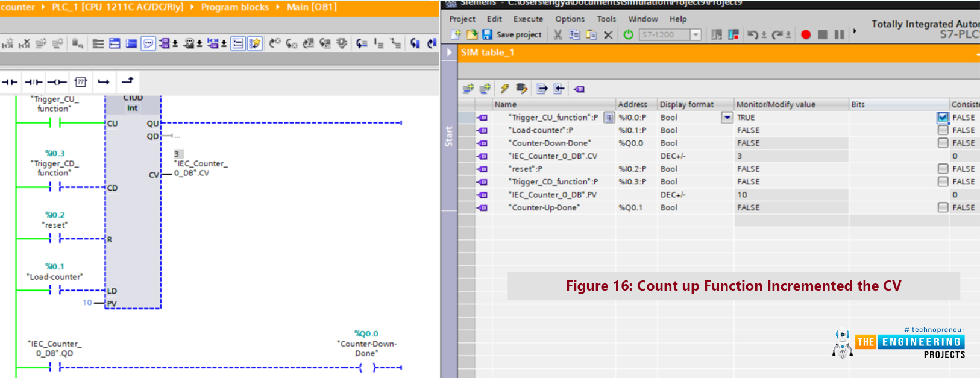This screenshot has width=980, height=378.
Task: Insert a normally open contact
Action: [x=10, y=82]
